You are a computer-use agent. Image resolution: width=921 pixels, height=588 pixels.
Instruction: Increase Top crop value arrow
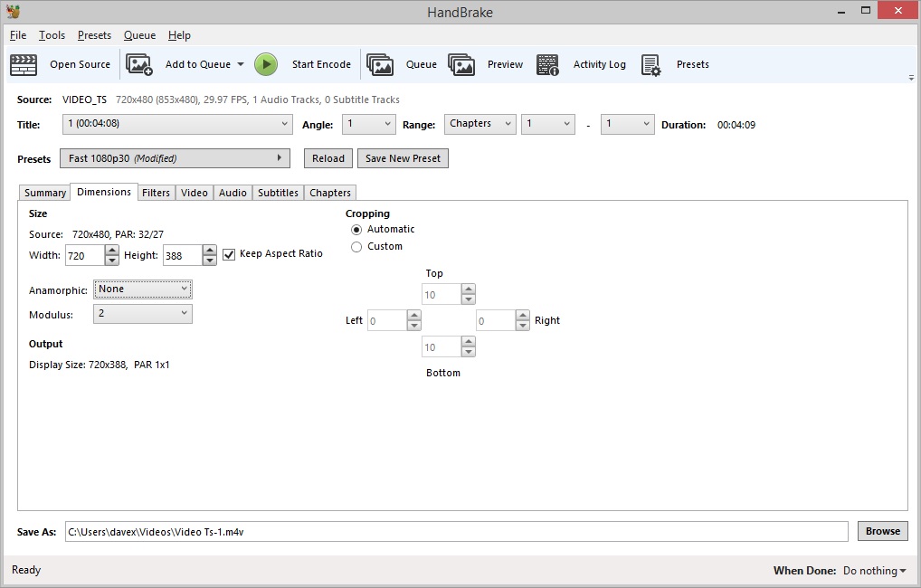468,289
